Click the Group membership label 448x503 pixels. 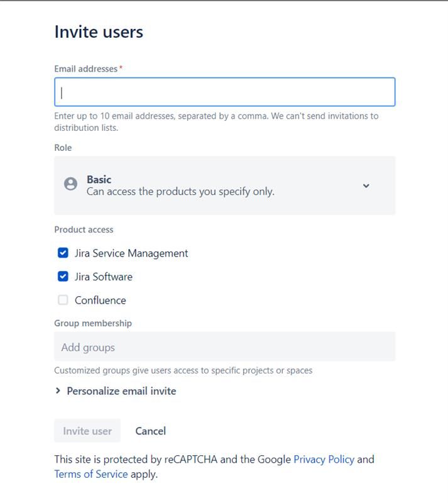(x=93, y=323)
